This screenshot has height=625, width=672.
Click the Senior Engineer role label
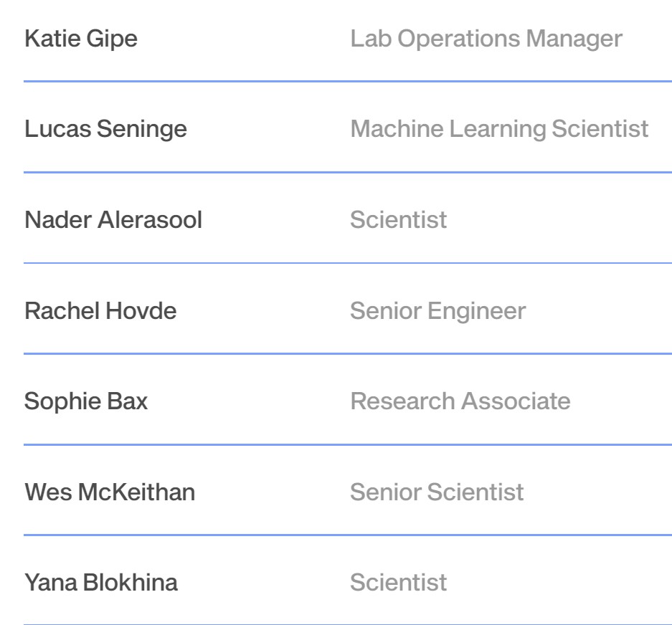437,311
